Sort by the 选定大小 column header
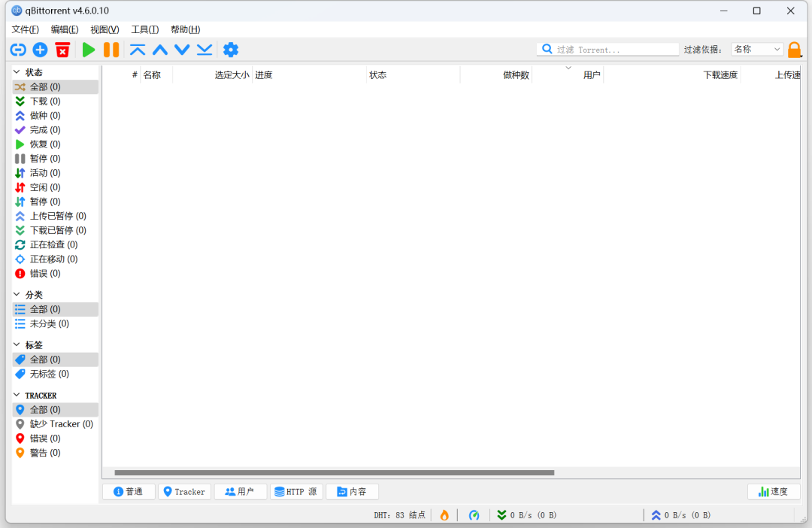The width and height of the screenshot is (812, 528). [x=212, y=74]
